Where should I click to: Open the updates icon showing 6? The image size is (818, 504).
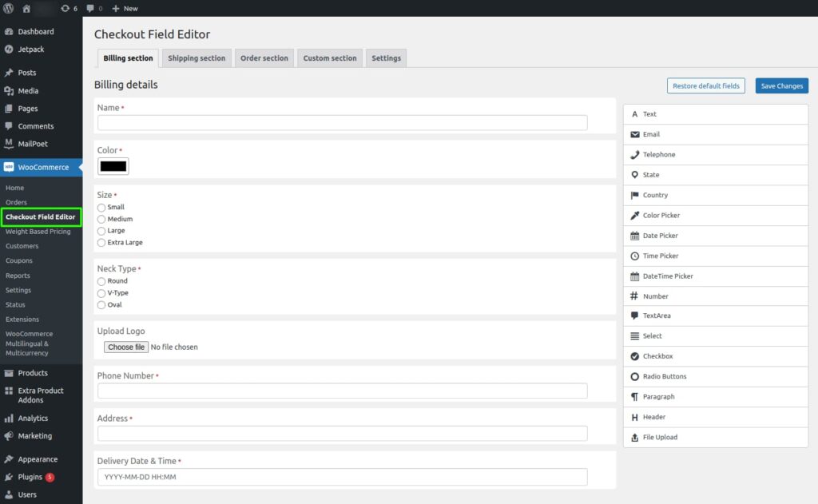tap(65, 8)
